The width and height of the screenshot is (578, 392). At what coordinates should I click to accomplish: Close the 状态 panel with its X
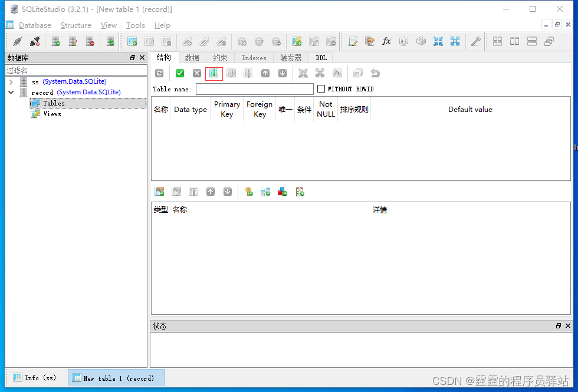pos(567,325)
